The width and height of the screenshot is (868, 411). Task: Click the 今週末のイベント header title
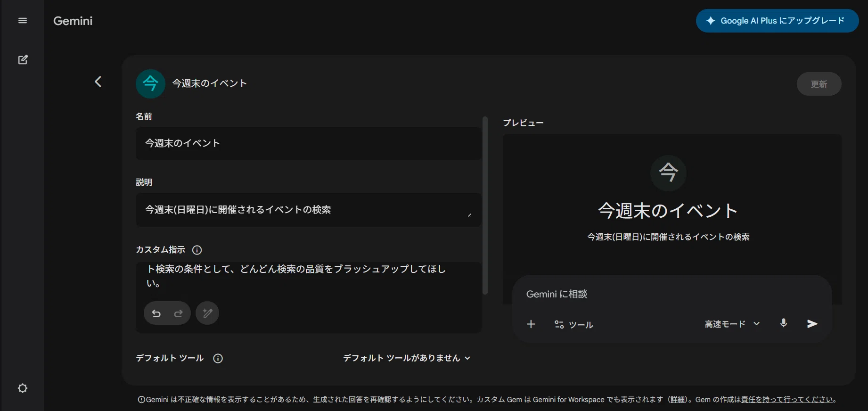[x=210, y=83]
